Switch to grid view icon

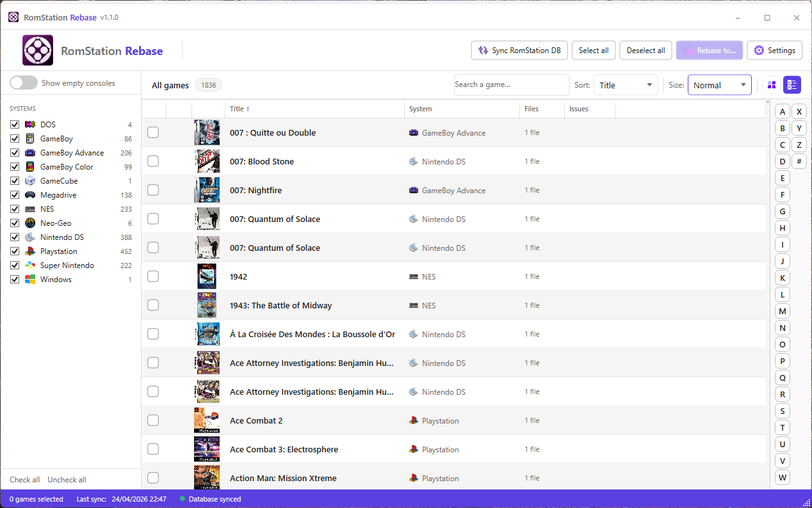click(x=772, y=85)
